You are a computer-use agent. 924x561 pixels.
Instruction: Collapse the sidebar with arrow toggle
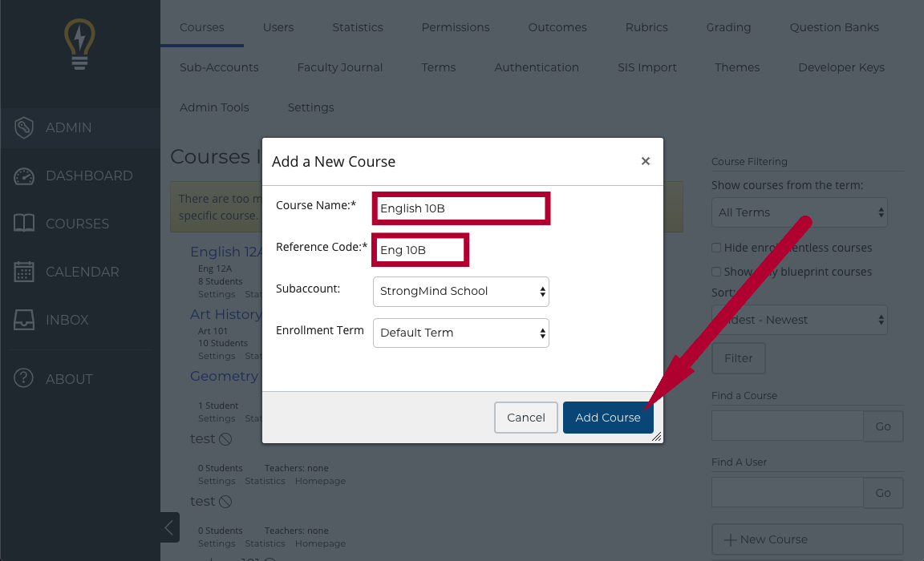[169, 527]
